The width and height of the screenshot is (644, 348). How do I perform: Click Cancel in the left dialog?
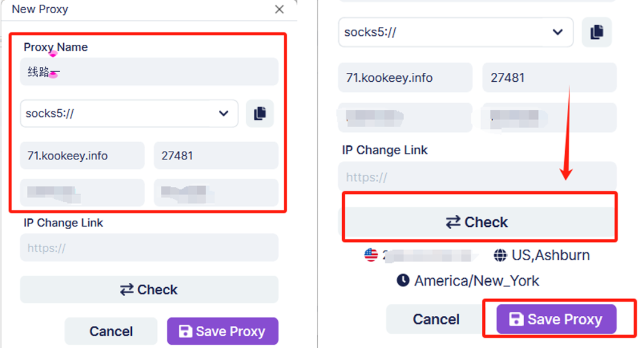click(x=111, y=331)
